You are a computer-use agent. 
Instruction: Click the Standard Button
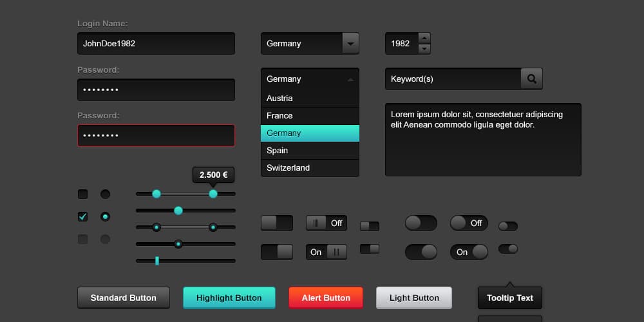point(124,298)
